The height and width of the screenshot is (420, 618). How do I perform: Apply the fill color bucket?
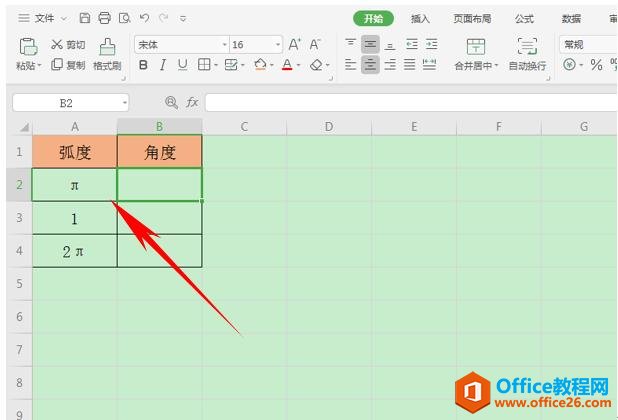[x=260, y=65]
